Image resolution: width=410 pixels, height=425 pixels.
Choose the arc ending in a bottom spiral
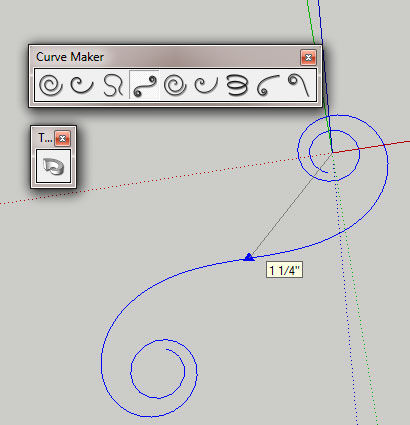coord(268,85)
